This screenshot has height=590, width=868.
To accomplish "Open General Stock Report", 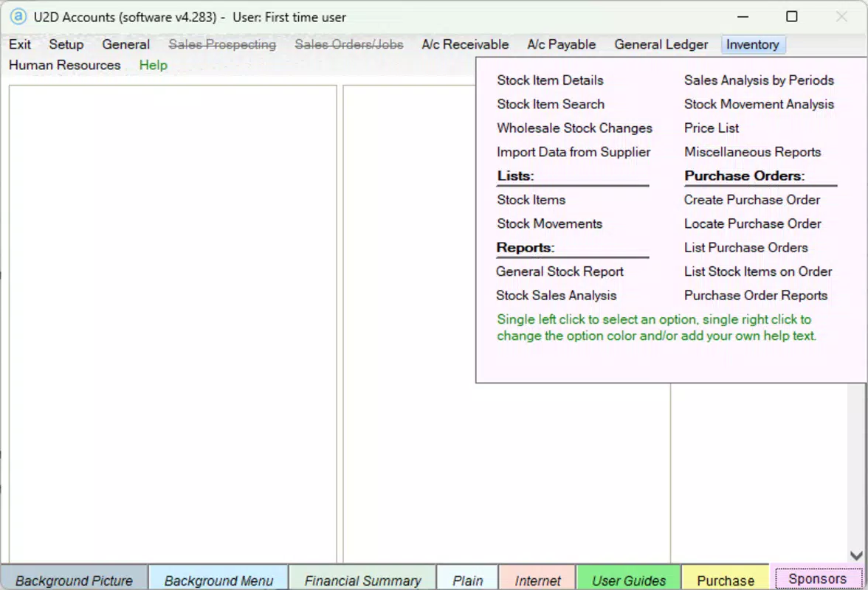I will tap(559, 271).
